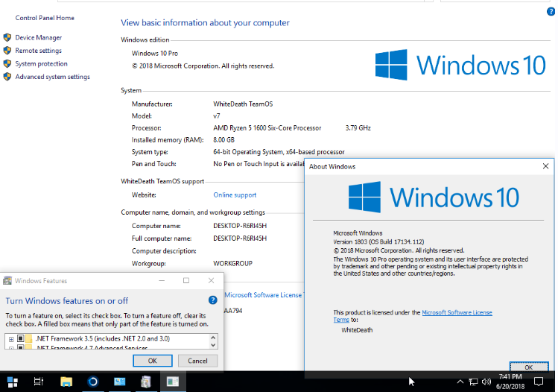Select the active Windows Features taskbar icon

(173, 382)
